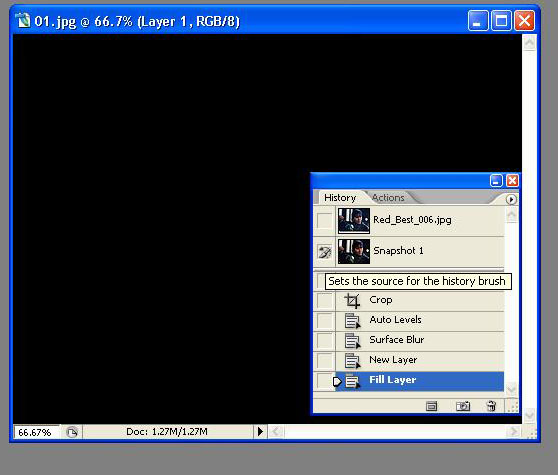
Task: Toggle history brush source box for Snapshot 1
Action: (324, 251)
